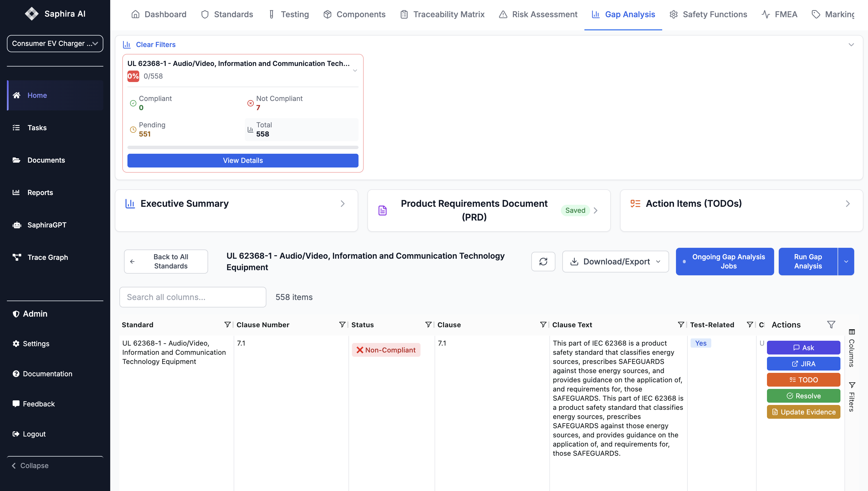868x491 pixels.
Task: Click Clear Filters link
Action: [x=156, y=44]
